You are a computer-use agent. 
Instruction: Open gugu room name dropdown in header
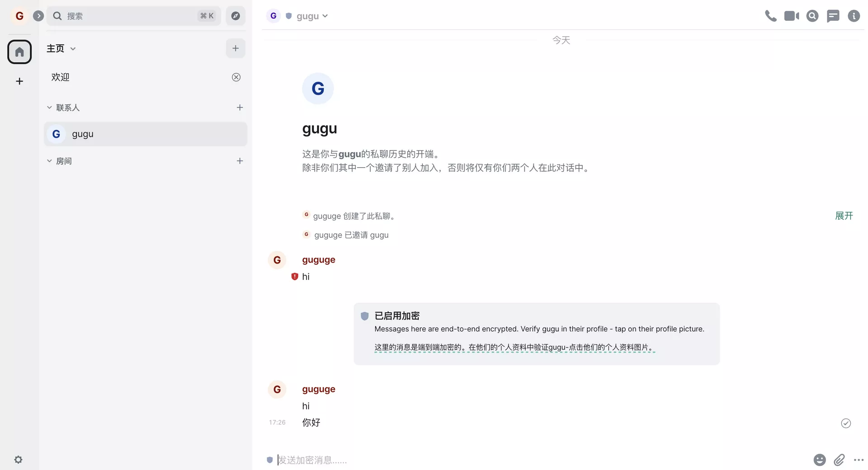click(x=312, y=16)
